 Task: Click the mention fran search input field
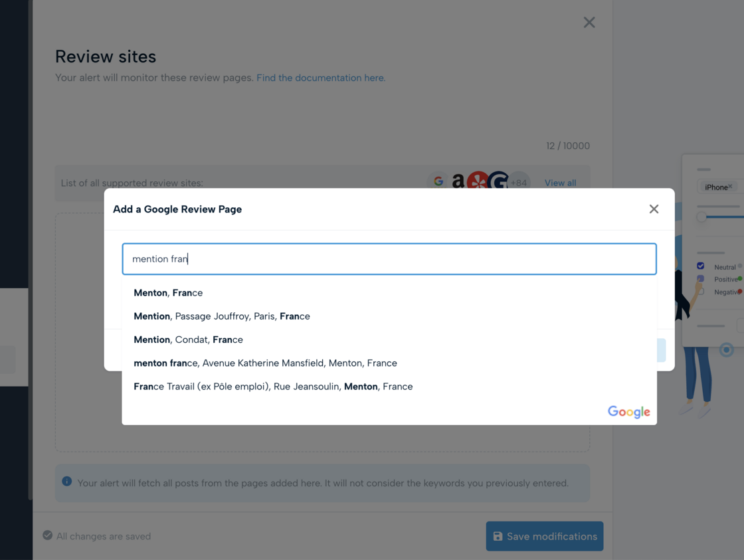coord(389,259)
